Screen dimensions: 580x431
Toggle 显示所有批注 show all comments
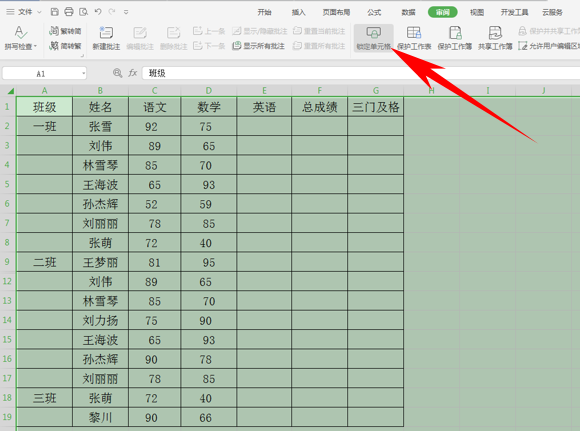259,46
